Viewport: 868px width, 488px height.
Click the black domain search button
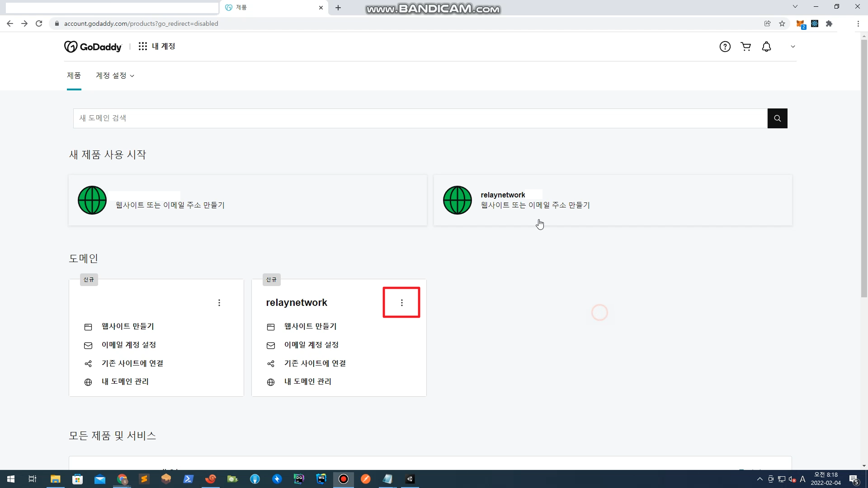(777, 118)
